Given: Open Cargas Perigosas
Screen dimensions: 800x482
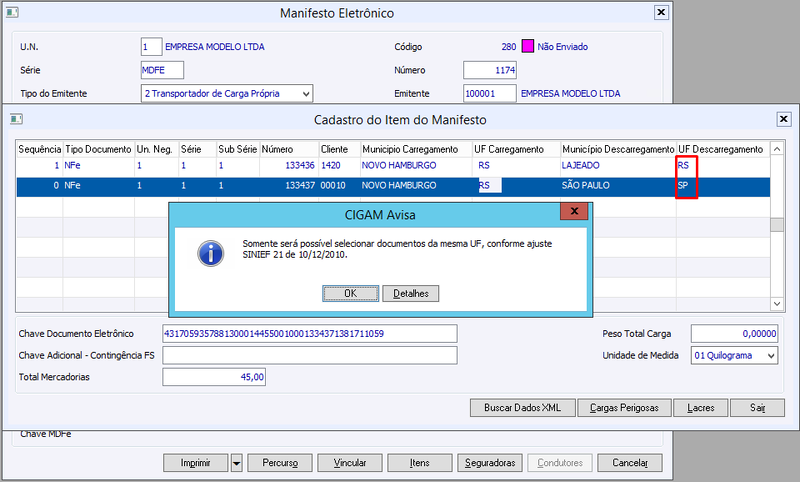Looking at the screenshot, I should coord(624,408).
